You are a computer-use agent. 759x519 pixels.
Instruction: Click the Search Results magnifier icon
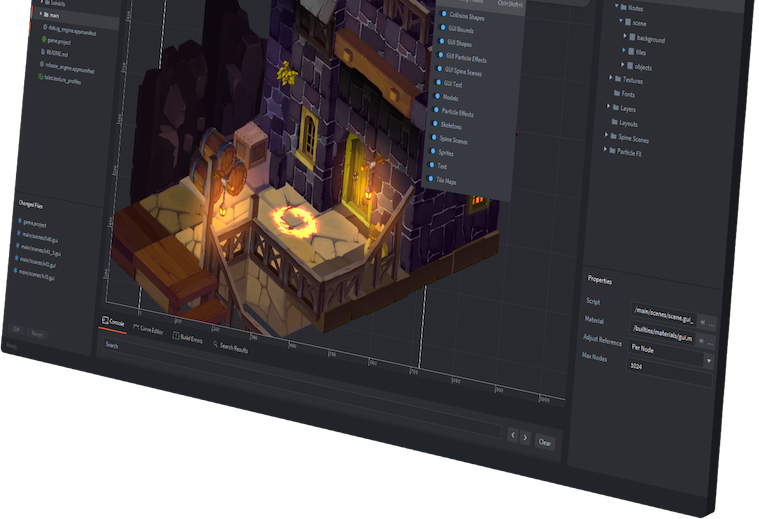click(215, 344)
